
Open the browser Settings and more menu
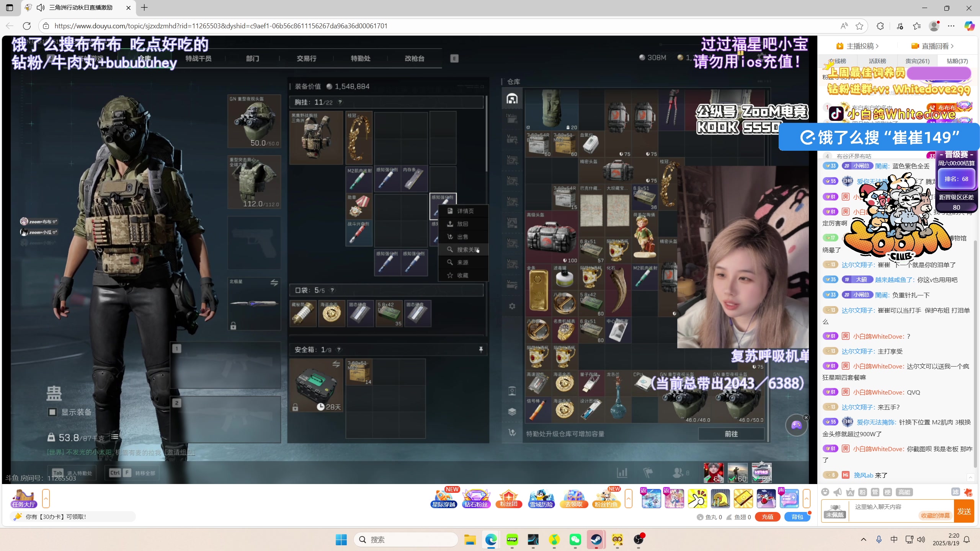(x=951, y=26)
